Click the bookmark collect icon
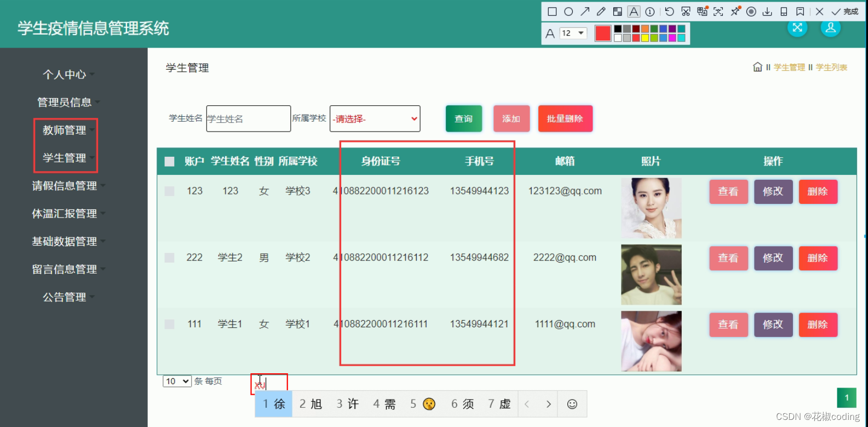Image resolution: width=868 pixels, height=427 pixels. [800, 12]
